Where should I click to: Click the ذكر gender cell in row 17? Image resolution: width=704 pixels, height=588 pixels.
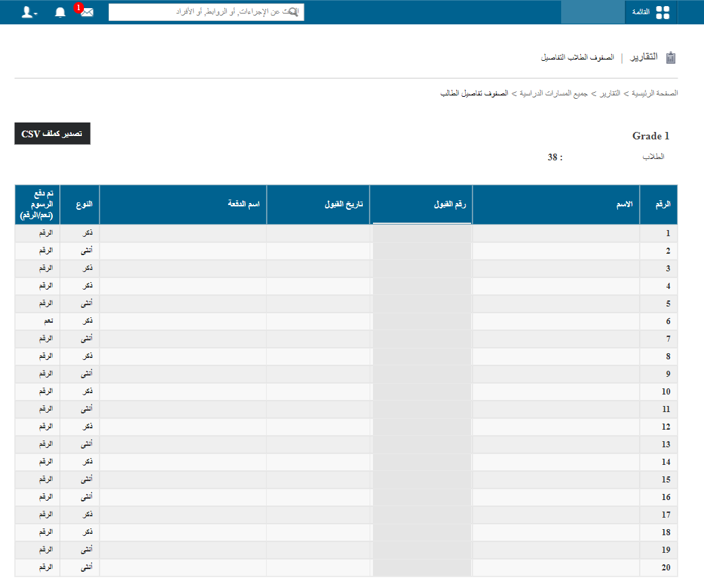tap(80, 514)
